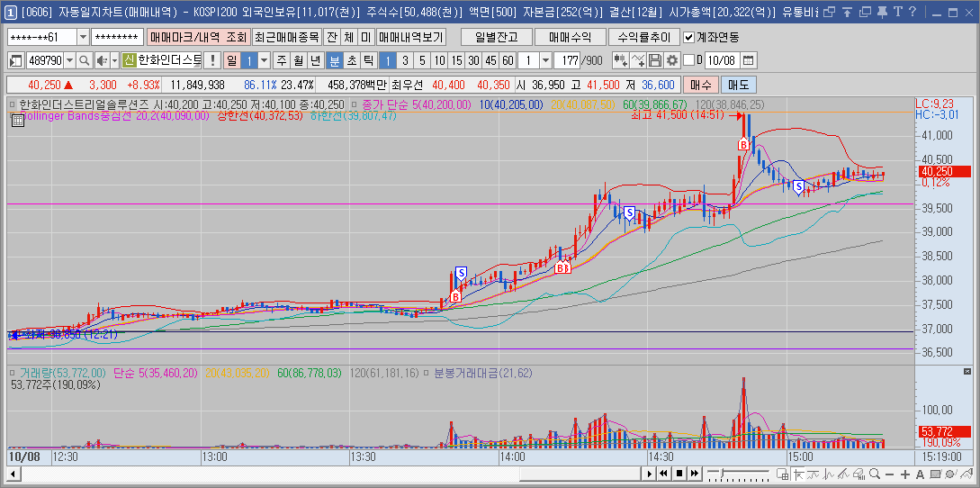Select the 3 minute interval
This screenshot has width=980, height=488.
[x=405, y=60]
